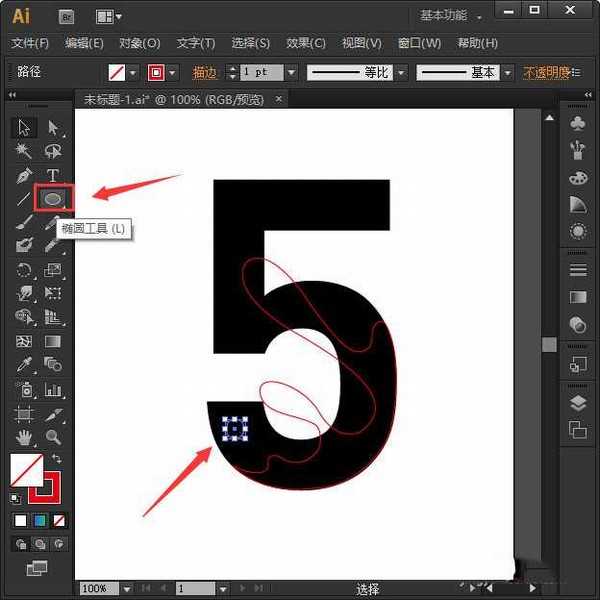Click the 不透明度 opacity link
The image size is (600, 600).
pos(546,73)
